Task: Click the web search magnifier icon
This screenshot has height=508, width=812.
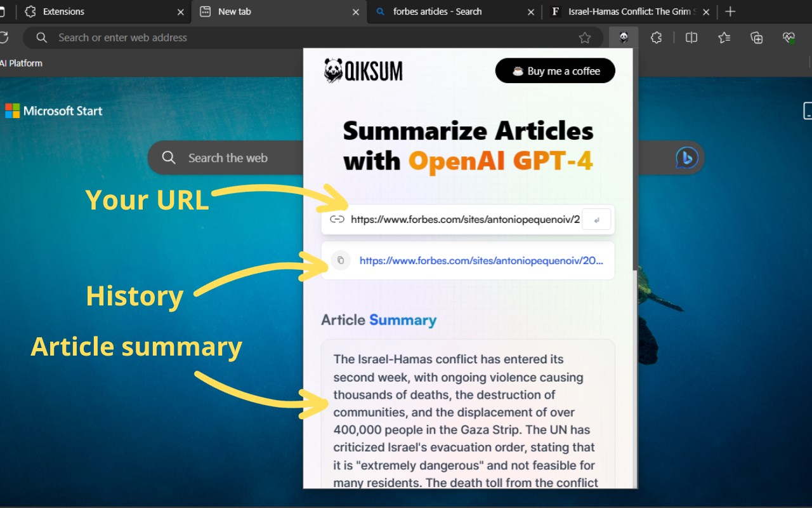Action: (169, 157)
